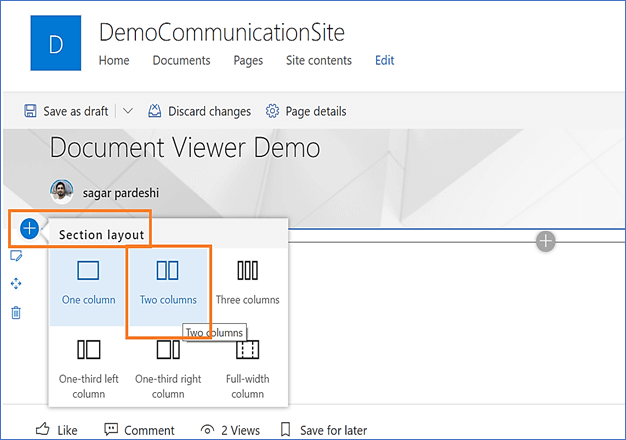Click the Save as draft floppy icon
Screen dimensions: 626x440
(x=30, y=111)
